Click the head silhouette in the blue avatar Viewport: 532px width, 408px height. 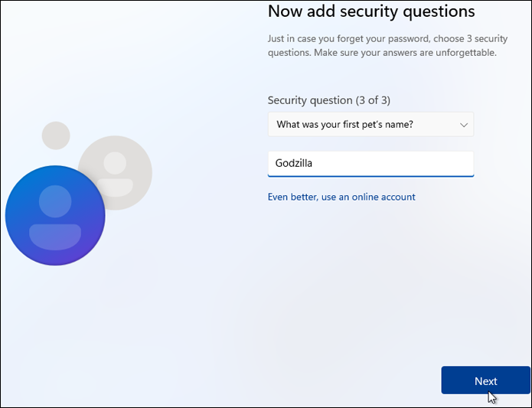tap(55, 201)
